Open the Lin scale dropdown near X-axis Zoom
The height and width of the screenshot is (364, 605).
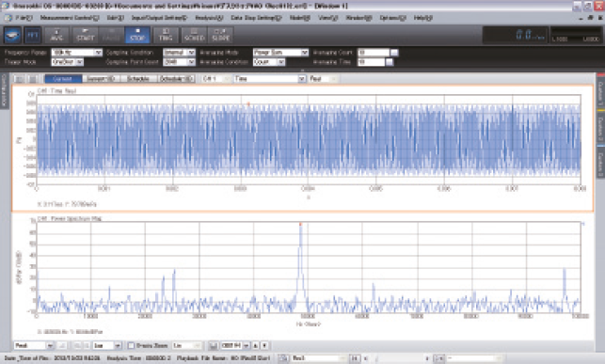[x=186, y=345]
